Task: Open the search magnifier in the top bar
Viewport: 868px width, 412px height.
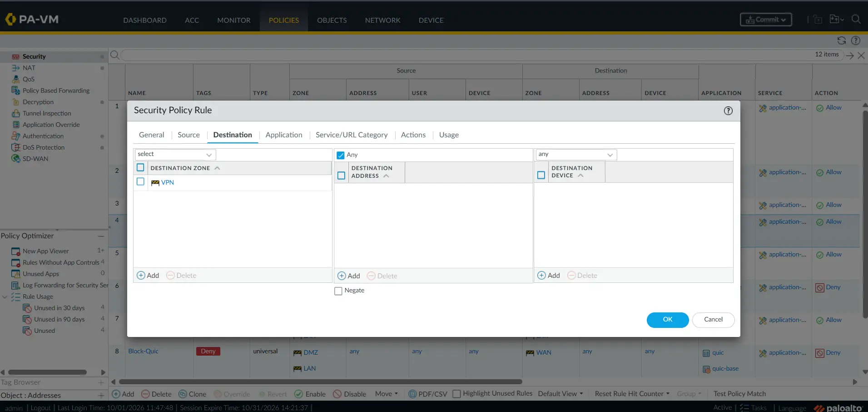Action: click(x=856, y=19)
